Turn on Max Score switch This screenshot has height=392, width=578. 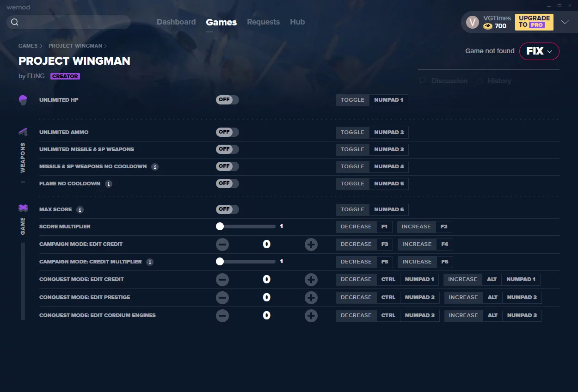[228, 209]
